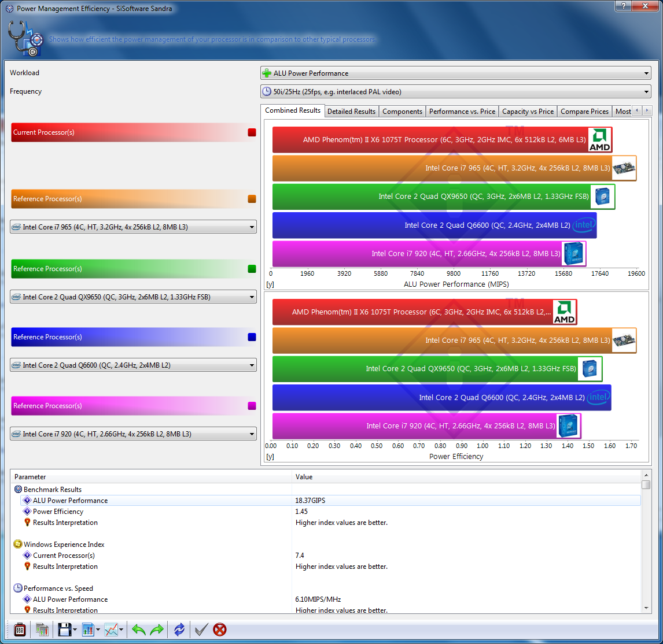Viewport: 663px width, 644px height.
Task: Click the line graph toolbar icon
Action: click(111, 630)
